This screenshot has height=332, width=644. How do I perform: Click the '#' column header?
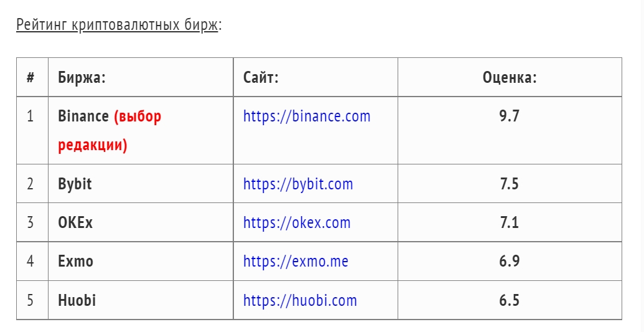point(30,77)
